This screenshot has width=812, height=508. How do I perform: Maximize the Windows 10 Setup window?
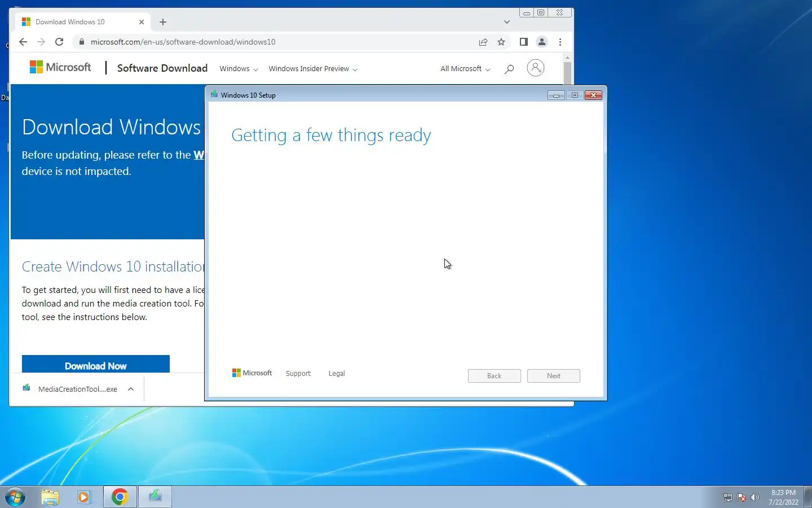(575, 95)
